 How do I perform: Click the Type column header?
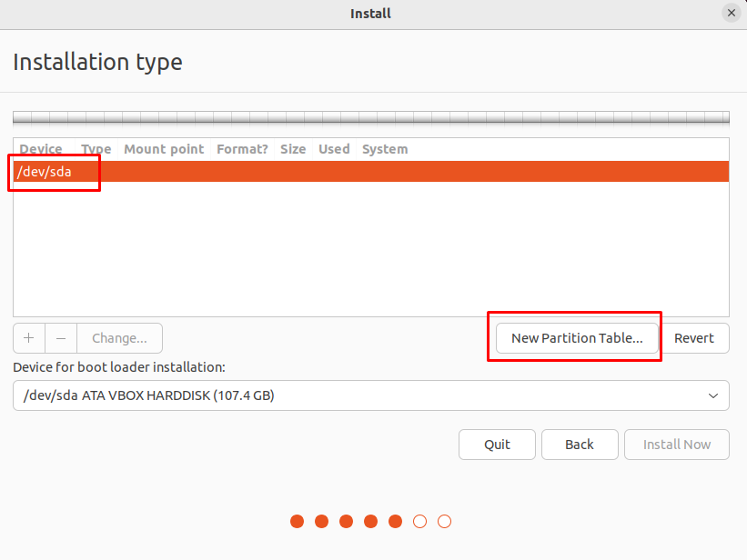pyautogui.click(x=96, y=149)
